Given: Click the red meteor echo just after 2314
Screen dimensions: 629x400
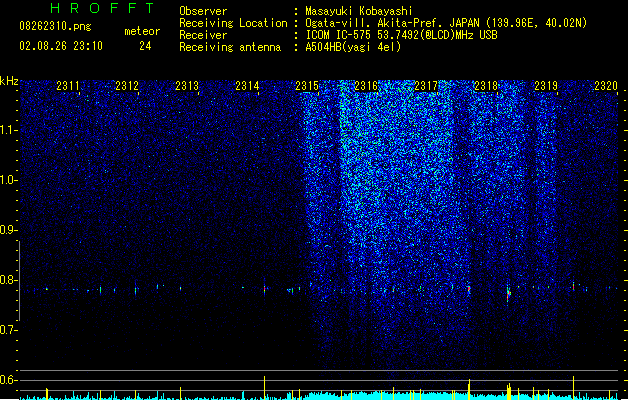Looking at the screenshot, I should [x=264, y=288].
